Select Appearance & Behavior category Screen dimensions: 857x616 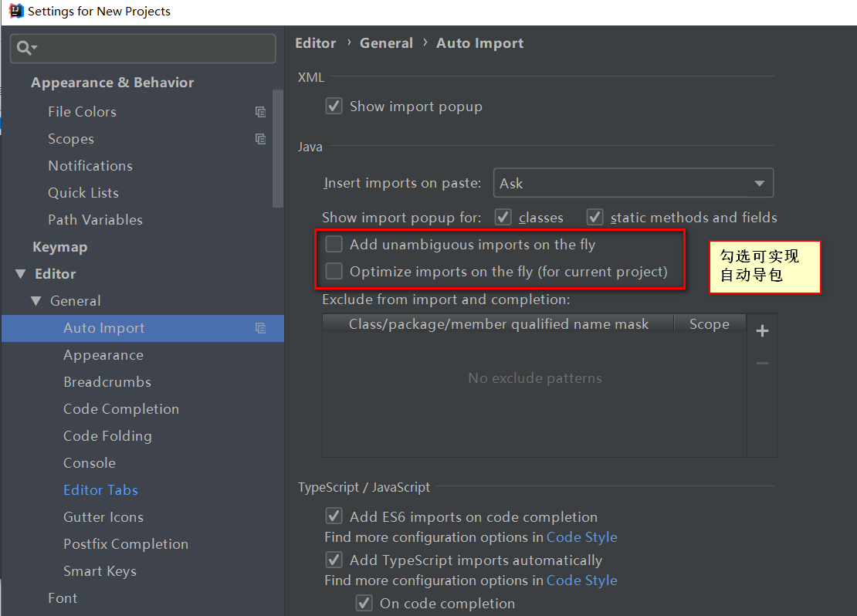coord(112,83)
